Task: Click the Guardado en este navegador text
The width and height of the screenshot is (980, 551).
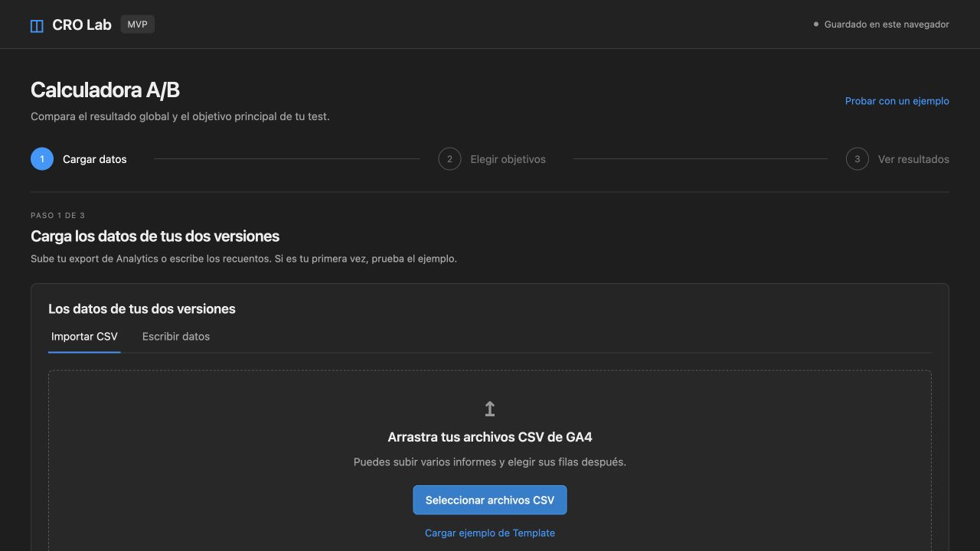Action: click(887, 24)
